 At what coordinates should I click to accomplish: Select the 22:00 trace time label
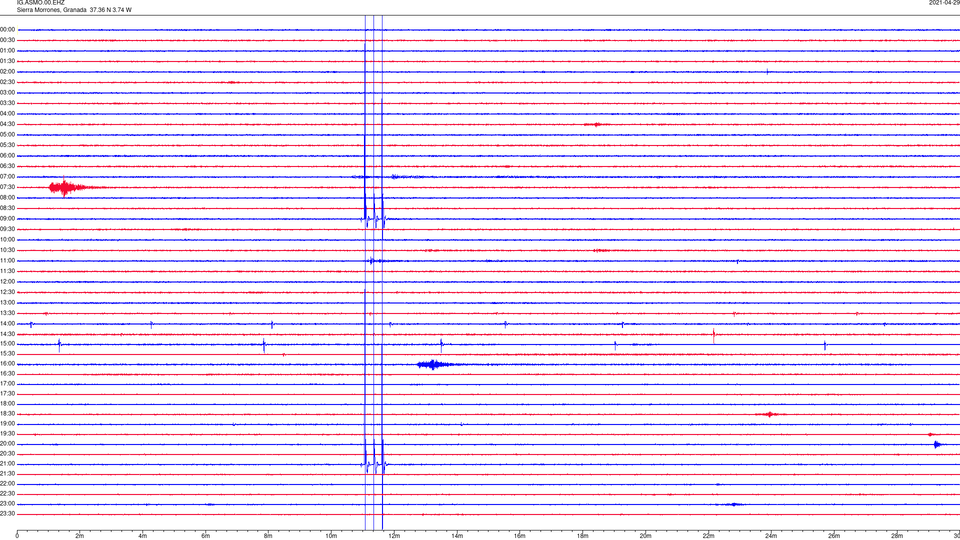[7, 484]
